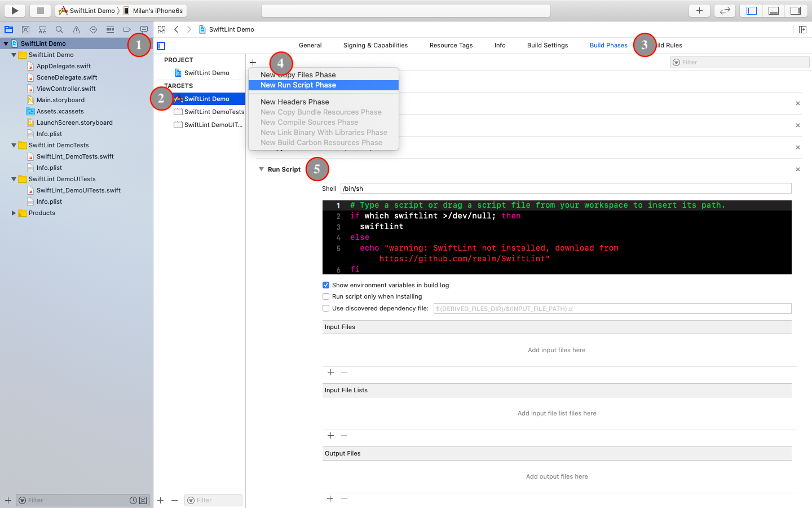Toggle the bottom debug area panel
812x508 pixels.
click(x=774, y=10)
